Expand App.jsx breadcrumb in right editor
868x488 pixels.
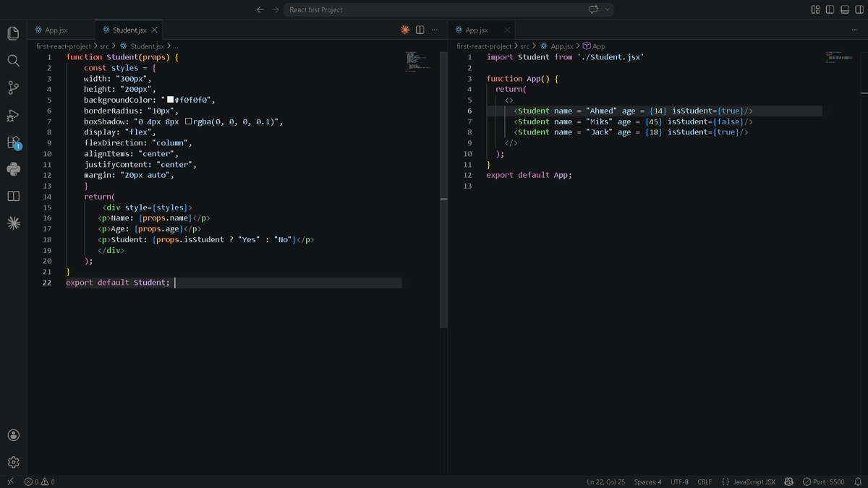pos(556,46)
